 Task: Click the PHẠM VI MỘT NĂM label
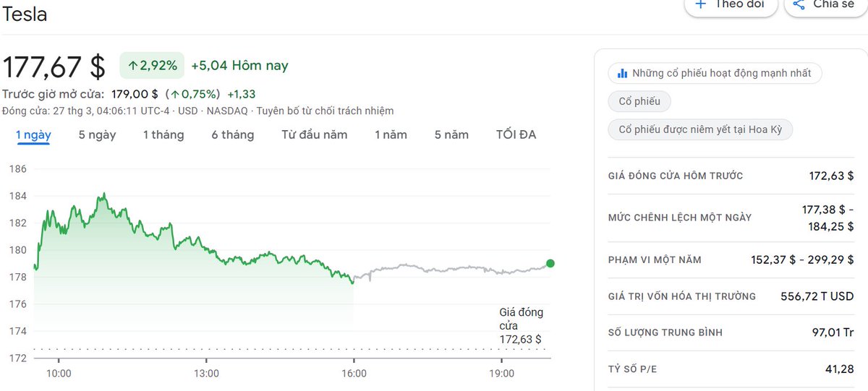pos(655,260)
